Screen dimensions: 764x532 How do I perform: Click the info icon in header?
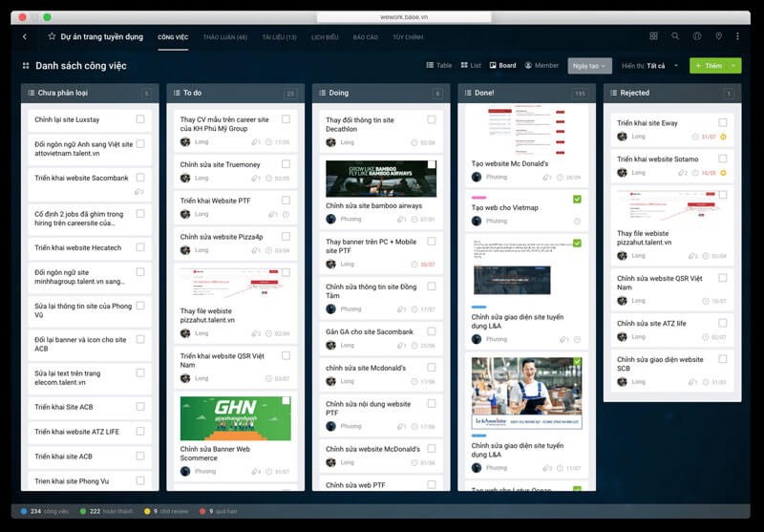pos(697,36)
